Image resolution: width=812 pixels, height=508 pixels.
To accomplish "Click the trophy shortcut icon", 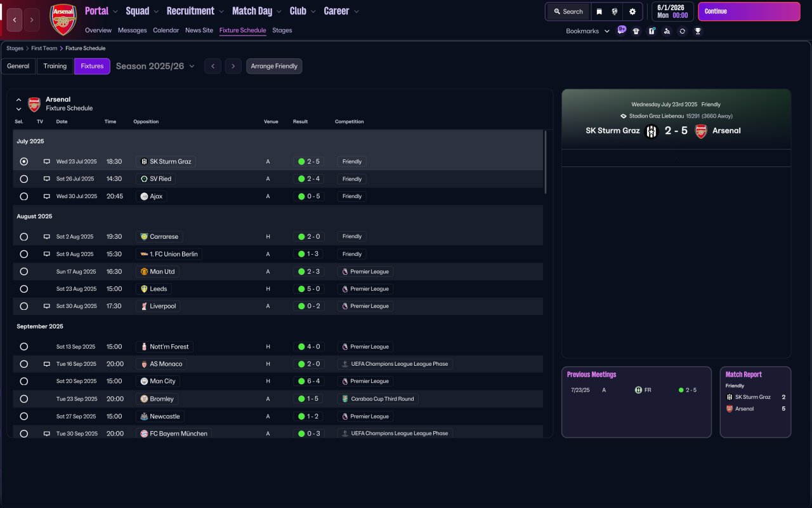I will click(698, 31).
